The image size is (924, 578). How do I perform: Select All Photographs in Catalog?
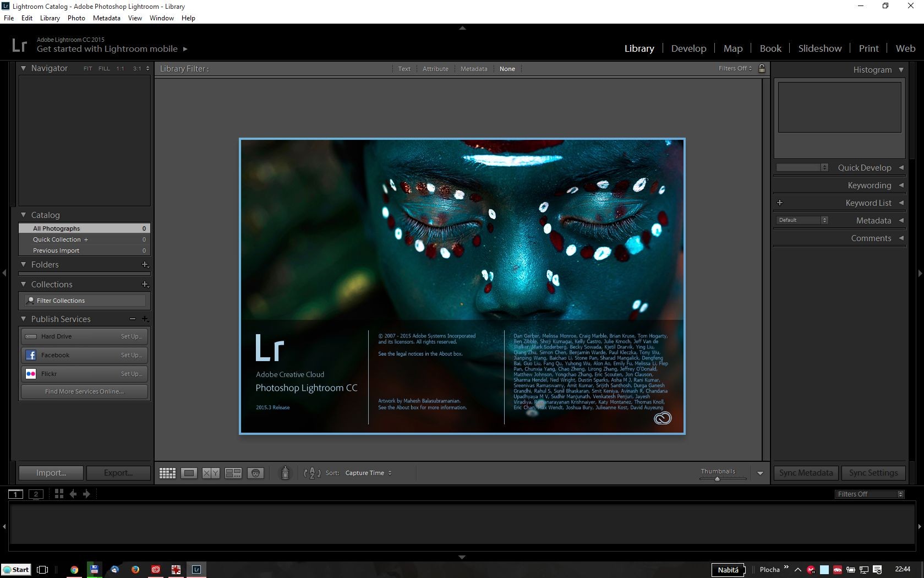coord(84,228)
